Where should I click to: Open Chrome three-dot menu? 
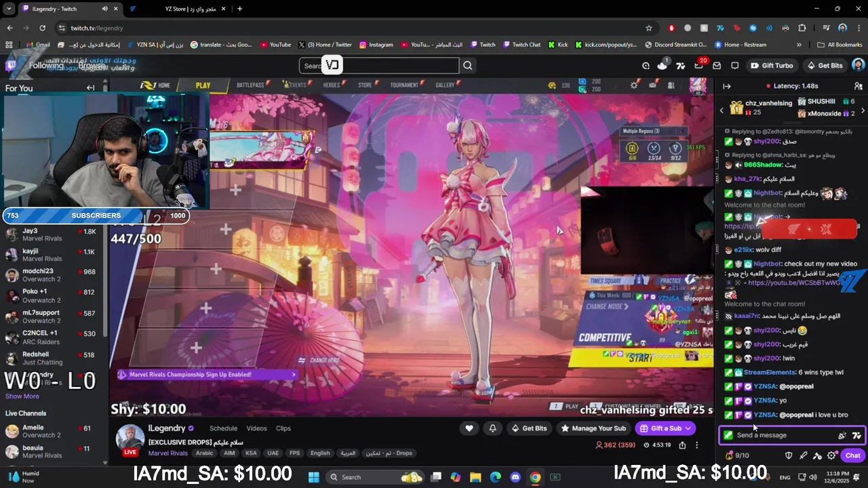click(x=859, y=28)
